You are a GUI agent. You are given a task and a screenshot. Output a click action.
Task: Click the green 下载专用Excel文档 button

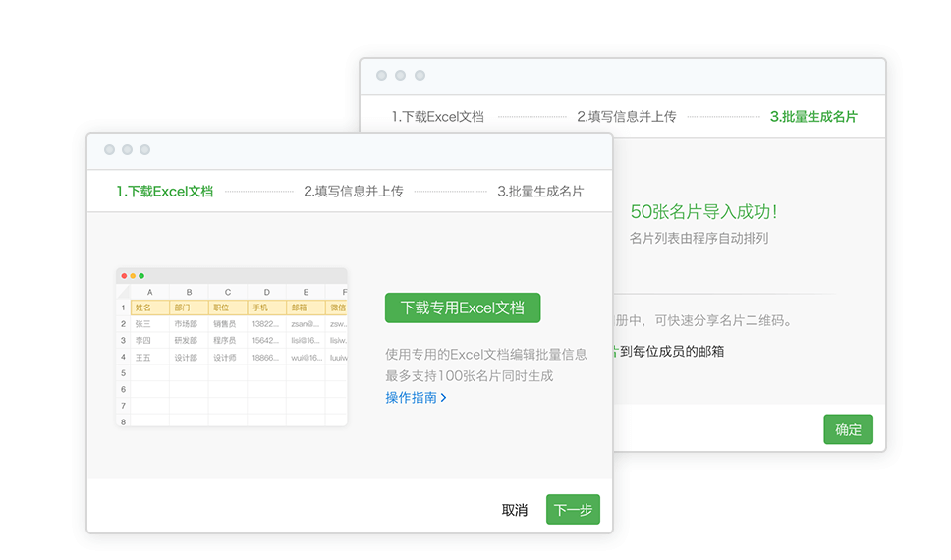(462, 308)
